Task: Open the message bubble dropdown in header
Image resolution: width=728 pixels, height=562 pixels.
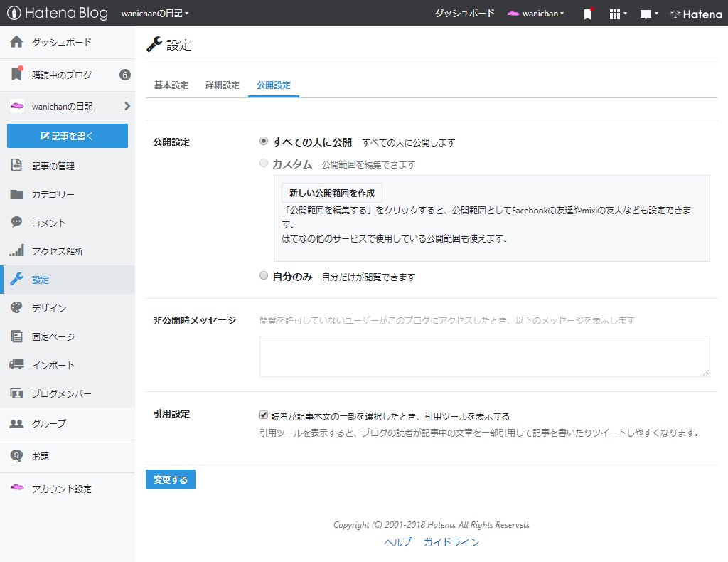Action: tap(648, 14)
